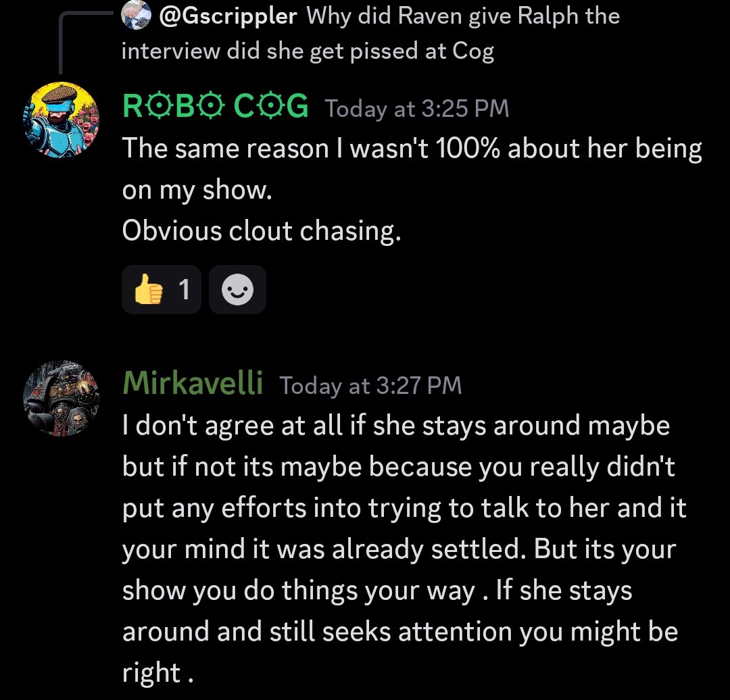Screen dimensions: 730x700
Task: Toggle the thumbs up reaction
Action: click(x=162, y=291)
